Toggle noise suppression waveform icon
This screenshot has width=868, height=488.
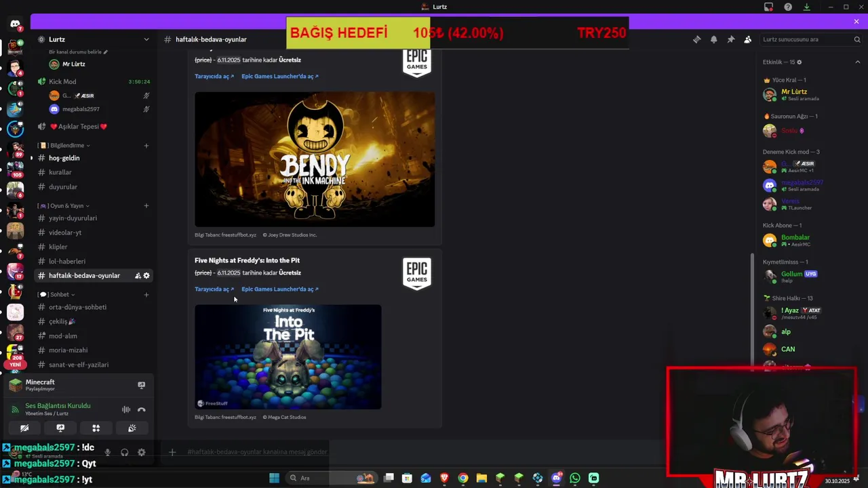125,409
